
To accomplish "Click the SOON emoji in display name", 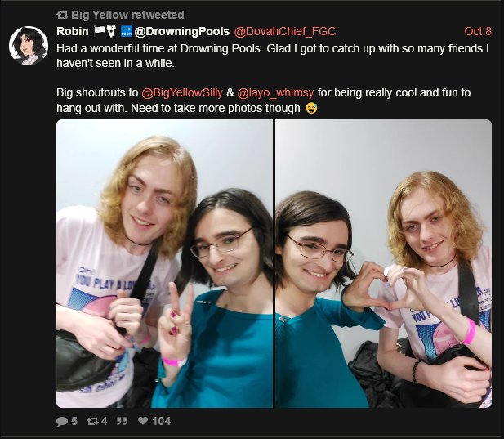I will point(127,31).
